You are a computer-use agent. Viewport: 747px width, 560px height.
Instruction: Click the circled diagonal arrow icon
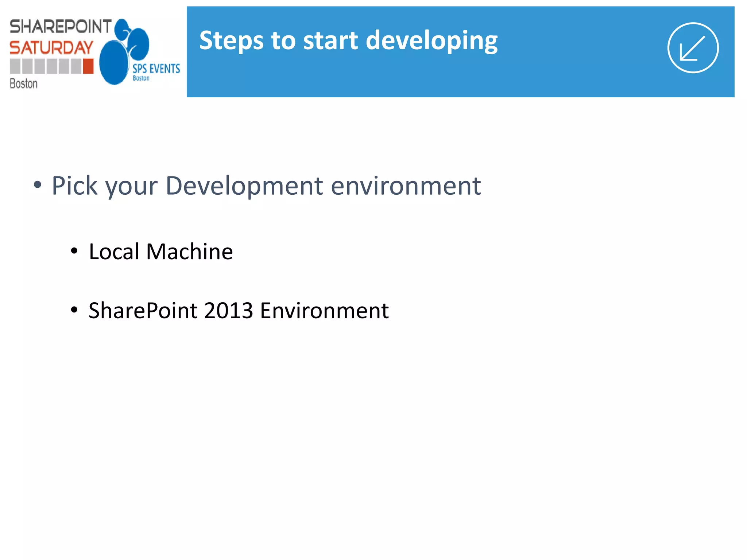point(693,48)
